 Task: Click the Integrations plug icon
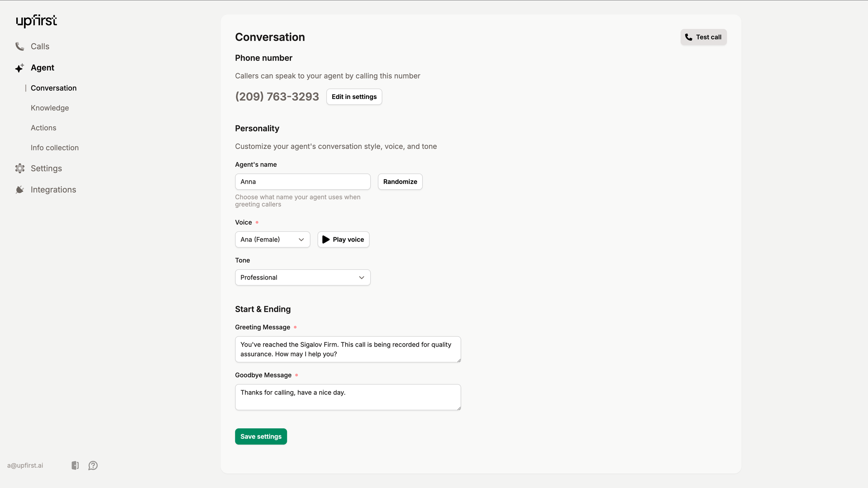point(20,190)
